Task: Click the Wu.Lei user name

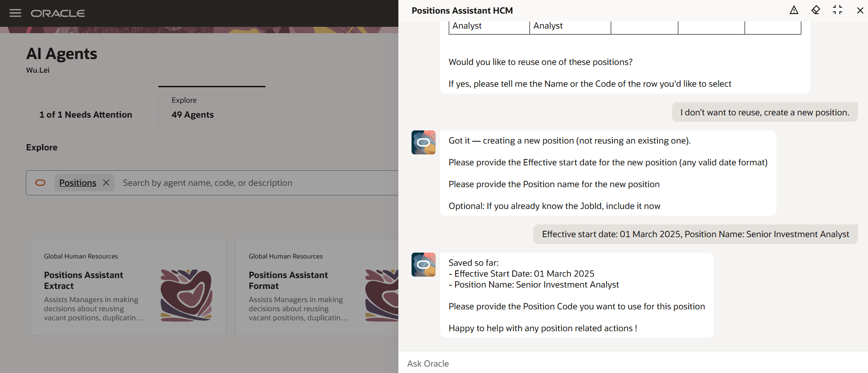Action: click(38, 70)
